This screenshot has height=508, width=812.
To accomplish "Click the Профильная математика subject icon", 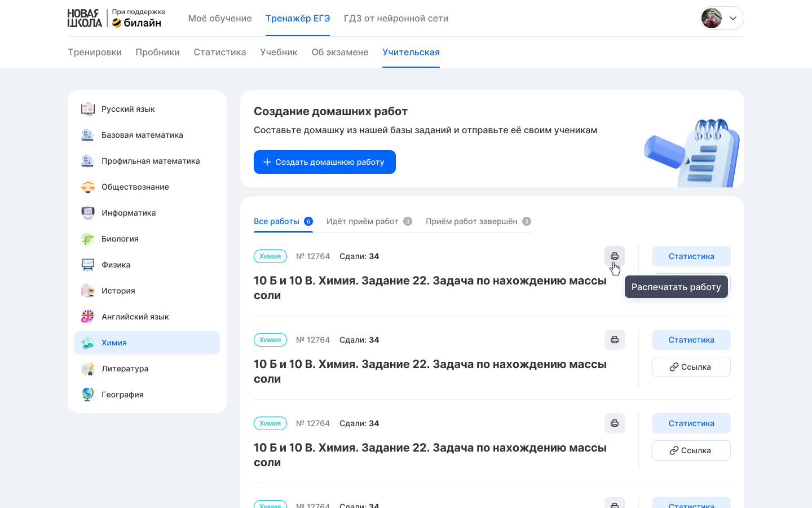I will pyautogui.click(x=87, y=161).
